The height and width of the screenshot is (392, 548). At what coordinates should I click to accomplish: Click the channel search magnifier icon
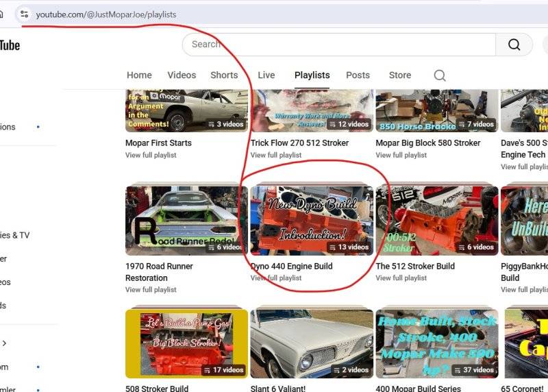coord(440,75)
